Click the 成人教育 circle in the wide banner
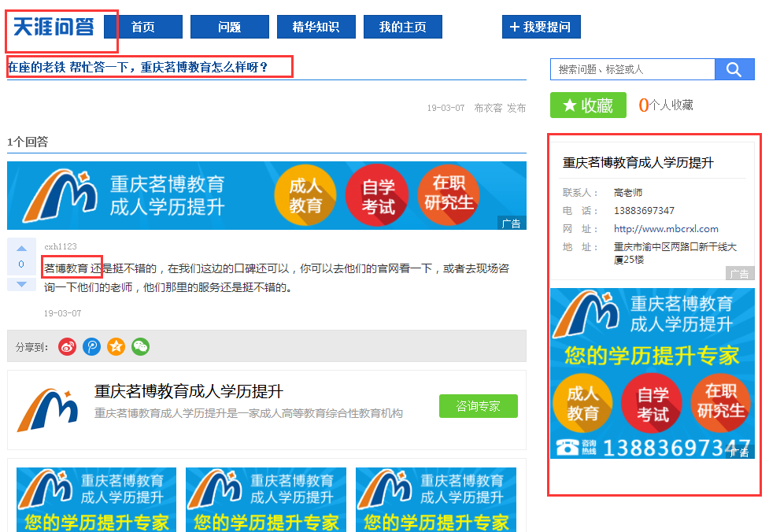The image size is (769, 532). coord(305,195)
